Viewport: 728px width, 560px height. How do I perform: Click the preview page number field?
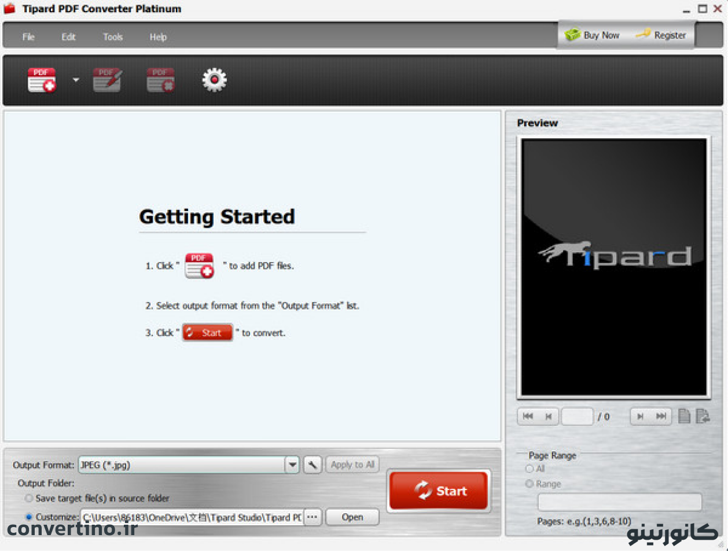coord(577,416)
